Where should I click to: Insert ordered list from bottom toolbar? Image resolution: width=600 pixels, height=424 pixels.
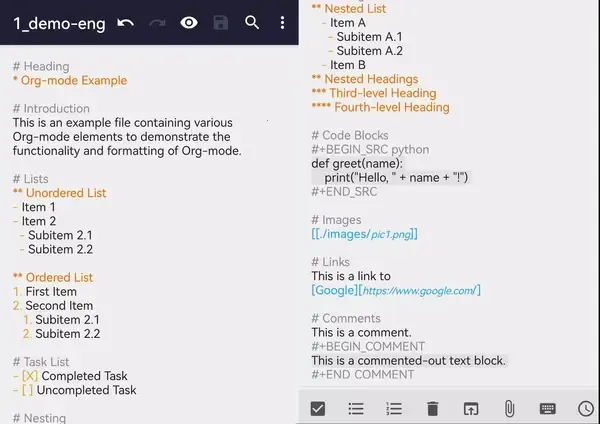click(x=394, y=409)
